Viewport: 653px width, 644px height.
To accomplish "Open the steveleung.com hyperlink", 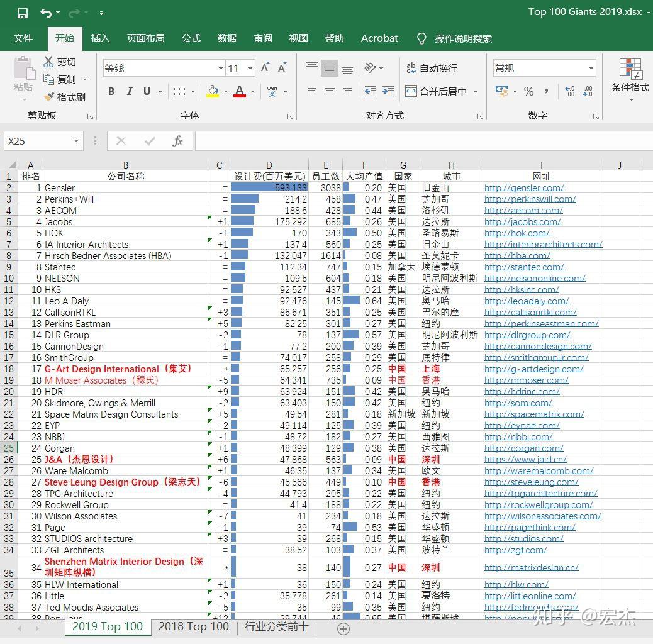I will [x=532, y=482].
